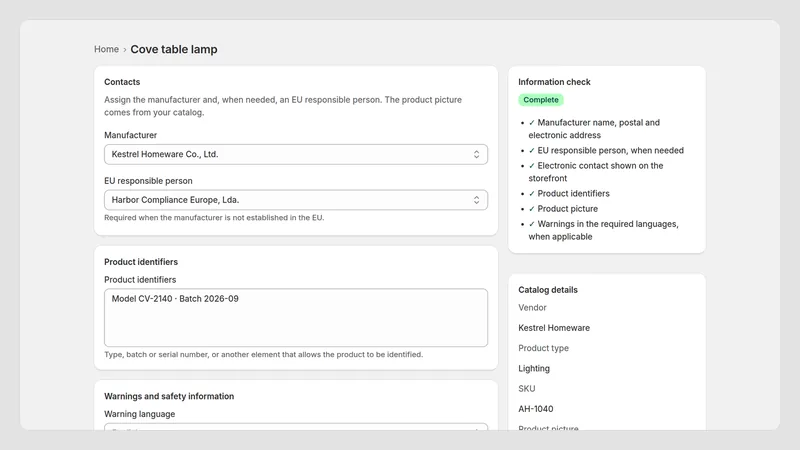Click 'Warnings and safety information' heading
This screenshot has width=800, height=450.
pos(169,396)
